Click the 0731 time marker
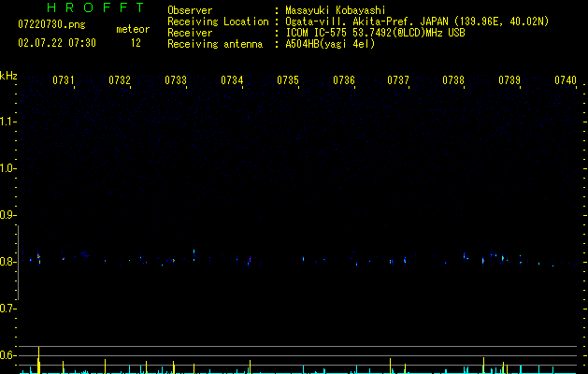The image size is (588, 374). tap(63, 80)
